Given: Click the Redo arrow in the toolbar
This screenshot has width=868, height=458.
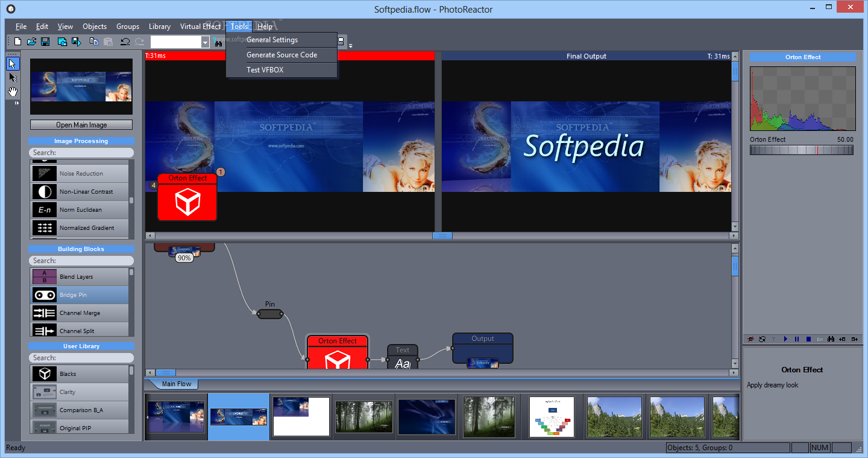Looking at the screenshot, I should click(x=139, y=42).
